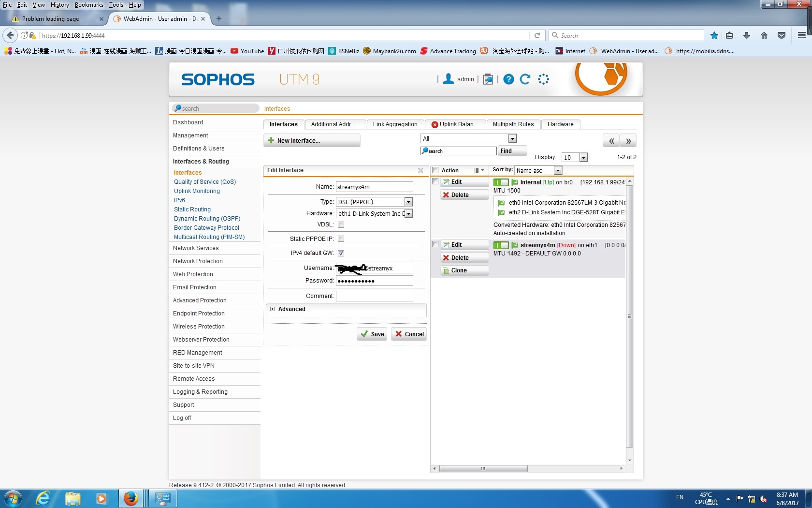Expand Network Protection menu section
812x508 pixels.
tap(198, 261)
